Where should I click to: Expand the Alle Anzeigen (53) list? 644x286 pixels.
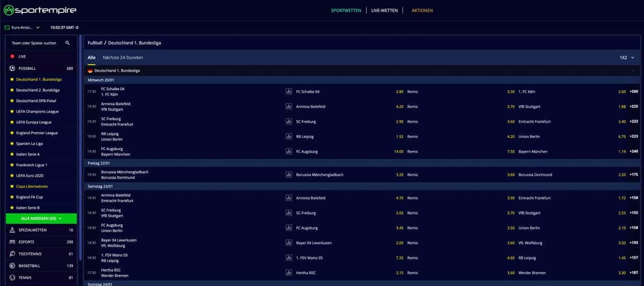[41, 218]
